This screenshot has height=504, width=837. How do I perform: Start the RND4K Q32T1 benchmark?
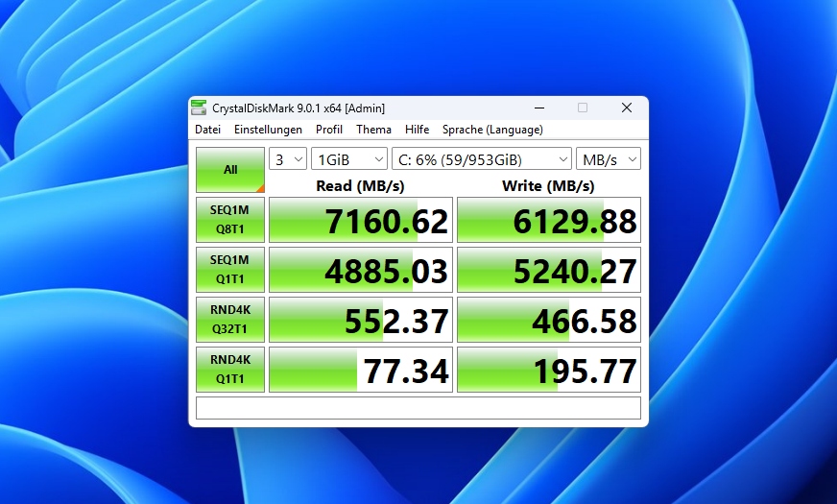click(230, 321)
